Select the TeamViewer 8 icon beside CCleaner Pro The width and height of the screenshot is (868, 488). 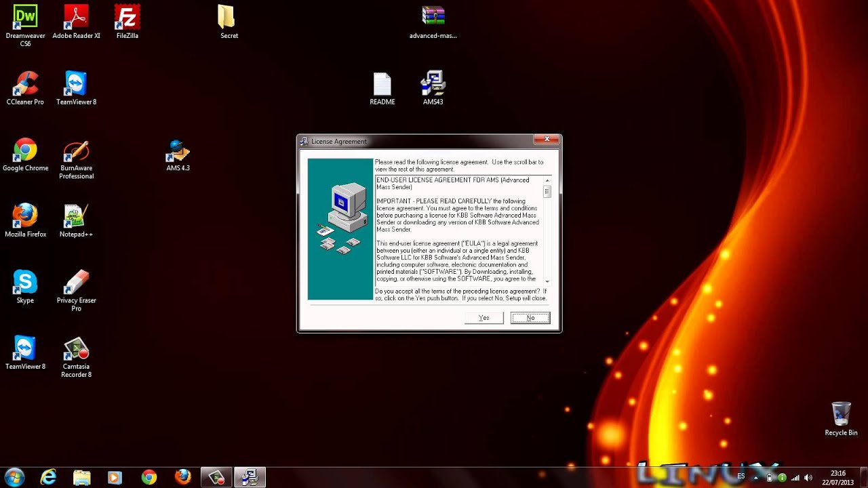tap(76, 88)
